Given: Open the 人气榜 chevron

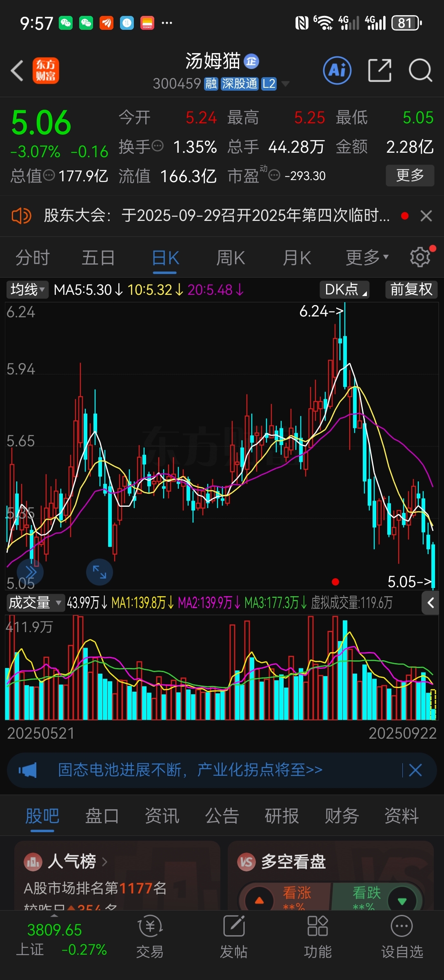Looking at the screenshot, I should (x=104, y=862).
